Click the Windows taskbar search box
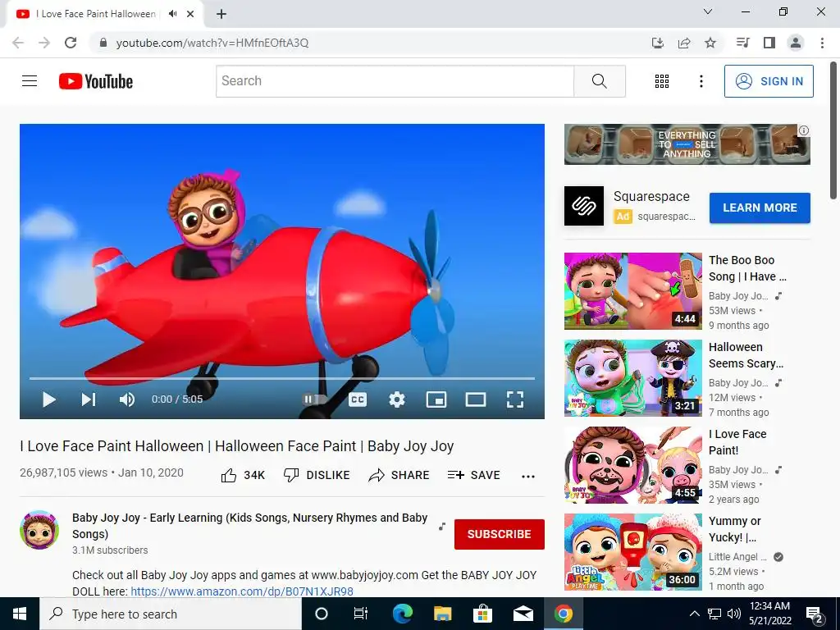840x630 pixels. 171,614
